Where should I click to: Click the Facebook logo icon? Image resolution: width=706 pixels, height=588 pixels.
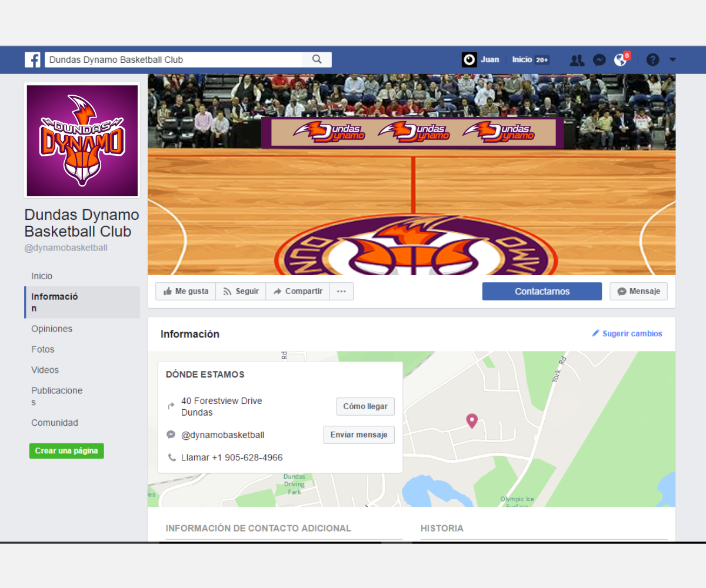click(32, 59)
